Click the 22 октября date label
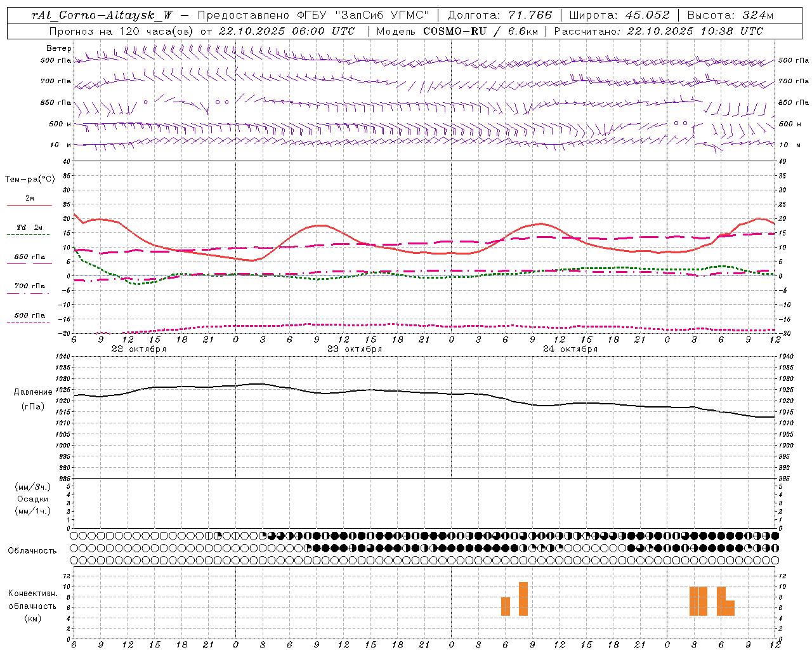 click(139, 349)
